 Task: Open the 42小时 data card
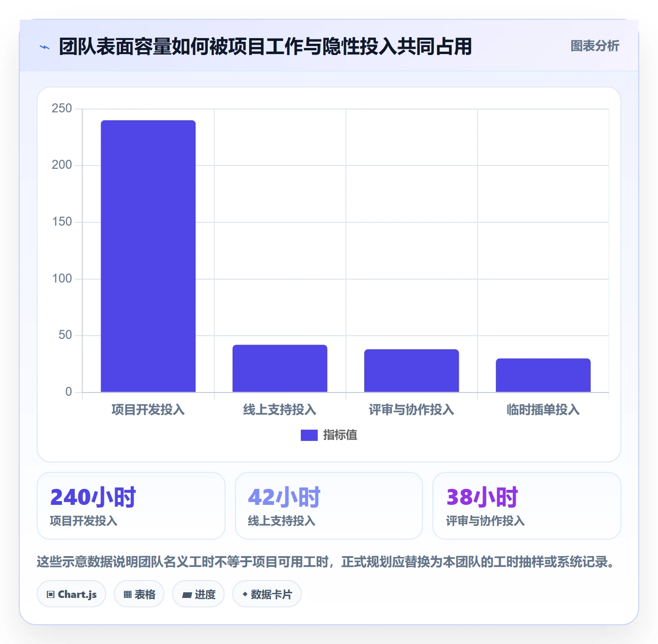pyautogui.click(x=329, y=506)
